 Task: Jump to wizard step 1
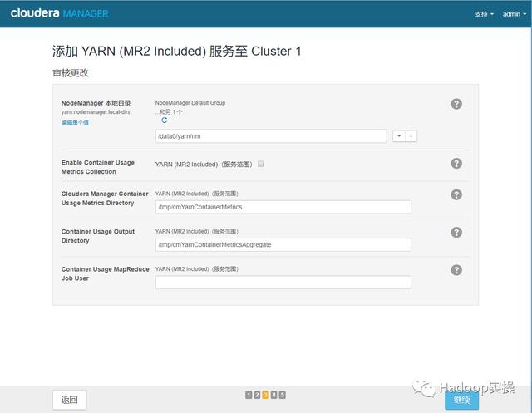249,395
